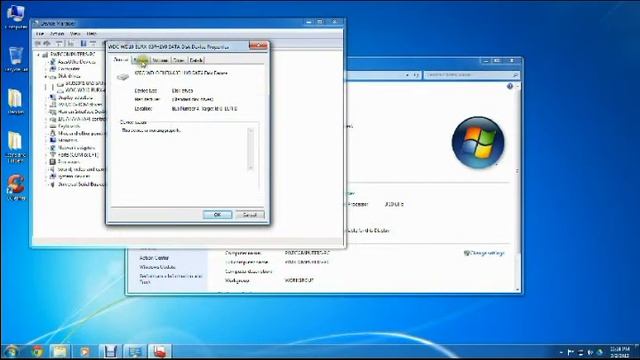Select Sound, video and game controllers
This screenshot has width=640, height=360.
pos(81,169)
